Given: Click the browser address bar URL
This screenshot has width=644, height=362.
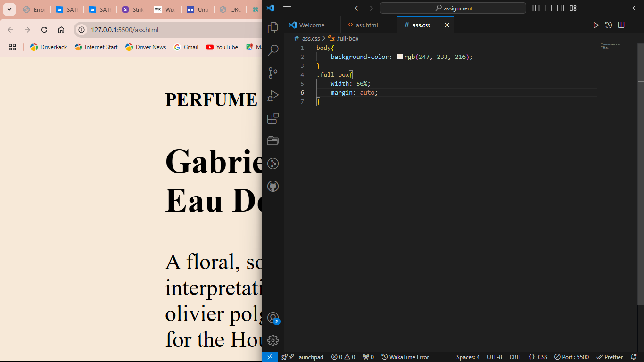Looking at the screenshot, I should coord(124,30).
